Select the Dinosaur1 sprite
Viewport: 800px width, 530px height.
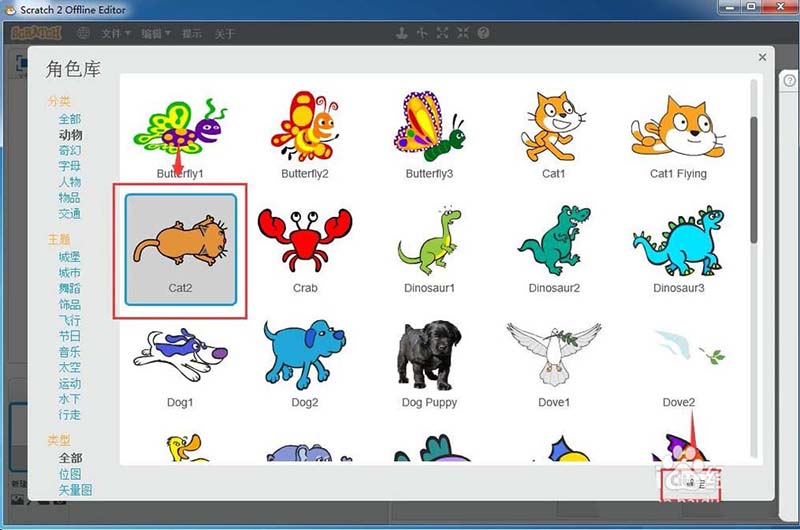click(429, 249)
